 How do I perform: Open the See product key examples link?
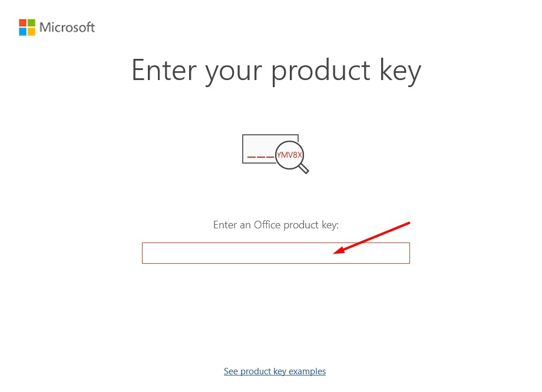275,371
